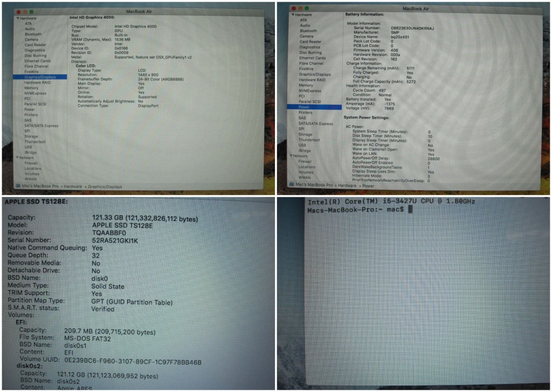
Task: Open Bluetooth in the graphics window sidebar
Action: pos(33,34)
